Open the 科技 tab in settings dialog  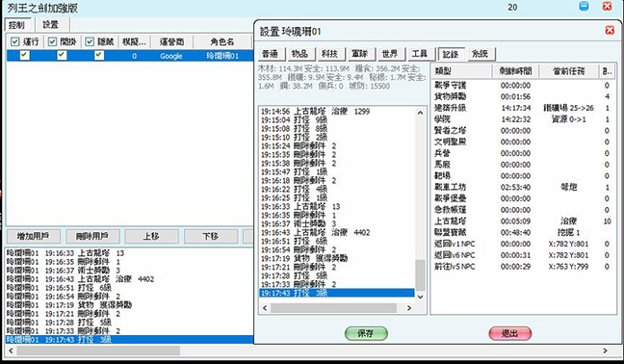click(330, 54)
